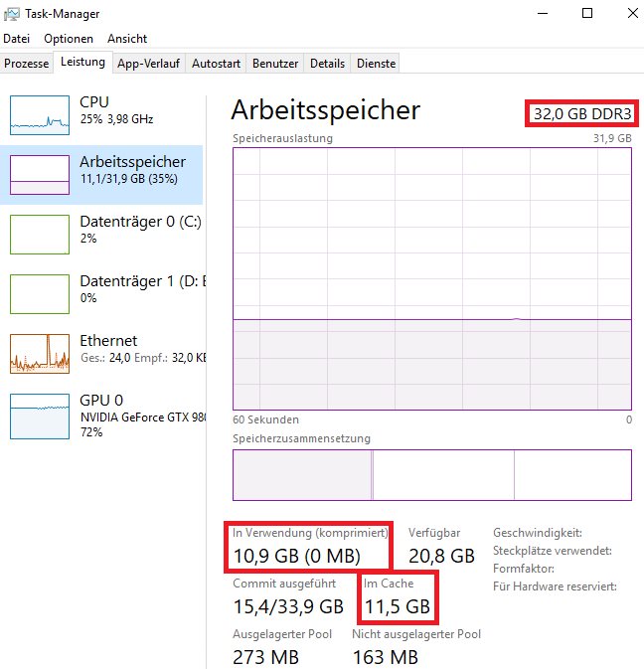Viewport: 644px width, 669px height.
Task: Open the Ansicht menu
Action: (127, 39)
